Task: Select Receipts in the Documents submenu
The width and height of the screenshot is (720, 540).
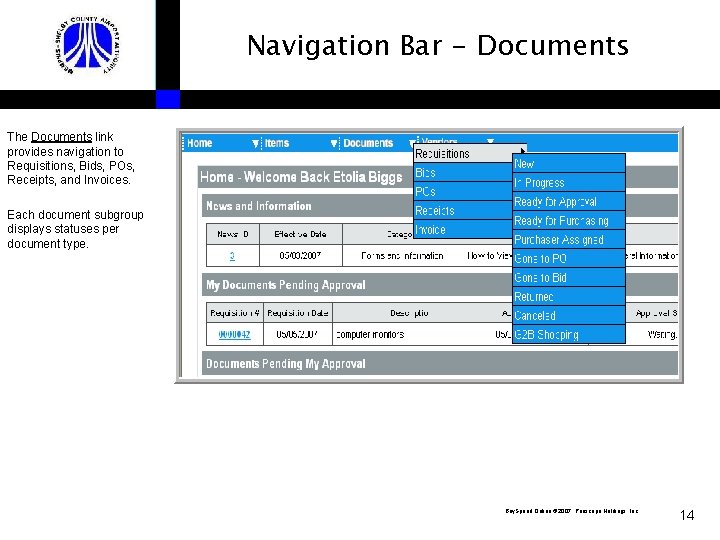Action: point(463,211)
